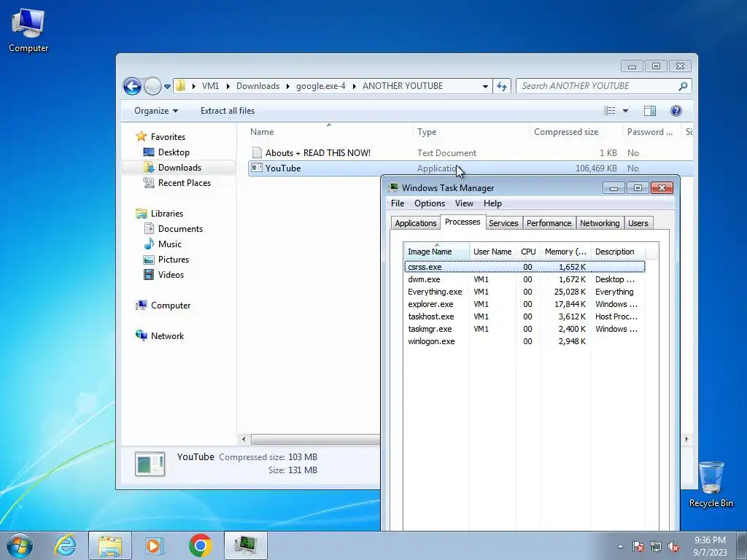Click the Favorites star icon
This screenshot has width=747, height=560.
click(x=141, y=136)
